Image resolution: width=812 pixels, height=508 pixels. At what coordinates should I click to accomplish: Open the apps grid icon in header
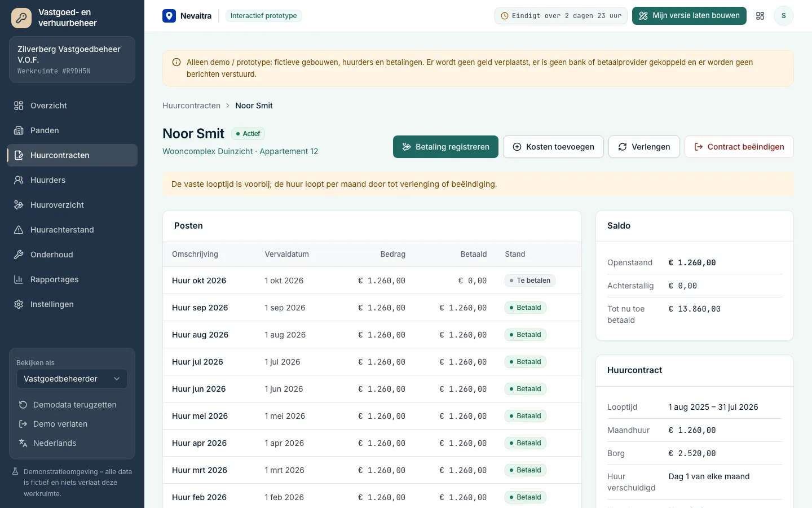tap(760, 16)
